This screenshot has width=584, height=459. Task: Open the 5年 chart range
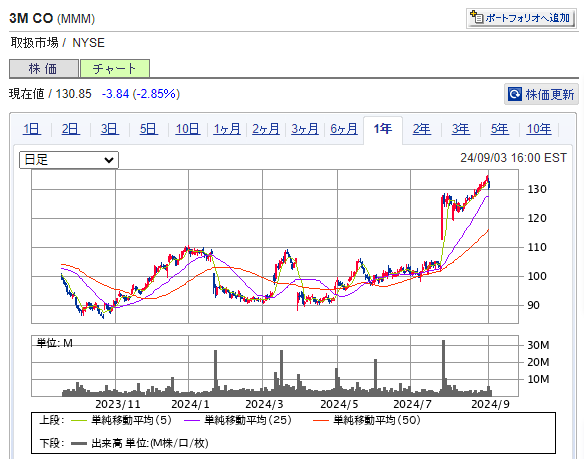coord(500,129)
